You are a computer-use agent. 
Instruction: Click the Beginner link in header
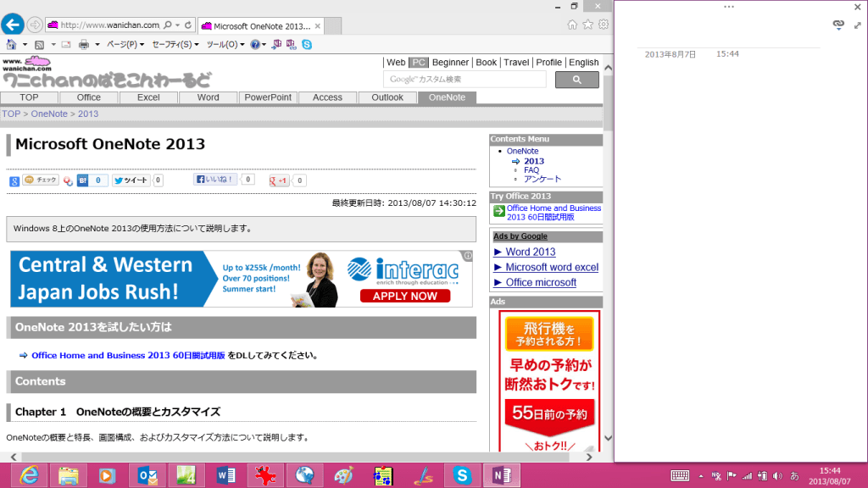[x=450, y=63]
